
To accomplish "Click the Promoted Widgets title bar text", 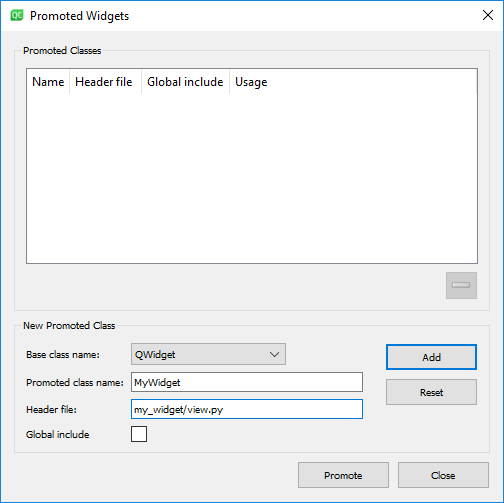I will coord(79,16).
